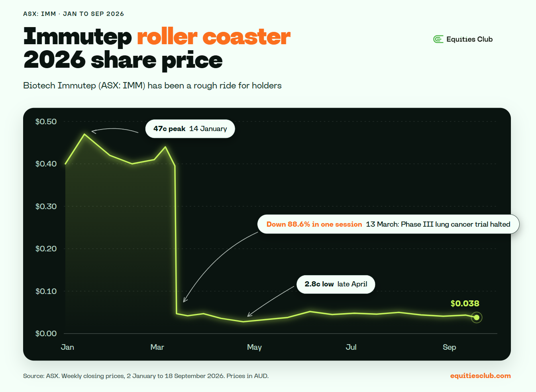Image resolution: width=536 pixels, height=392 pixels.
Task: Click the Sep label on the x-axis
Action: tap(449, 347)
